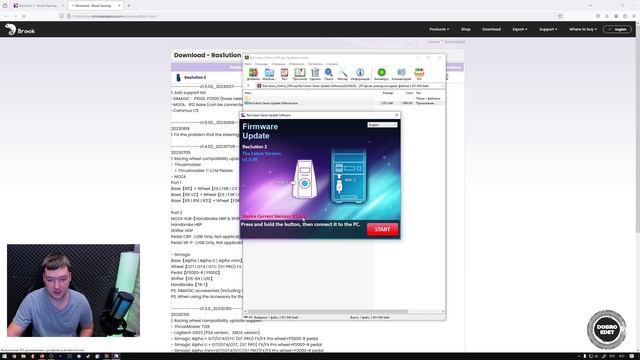This screenshot has height=360, width=640.
Task: Click the Windows Start button in taskbar
Action: pyautogui.click(x=4, y=356)
